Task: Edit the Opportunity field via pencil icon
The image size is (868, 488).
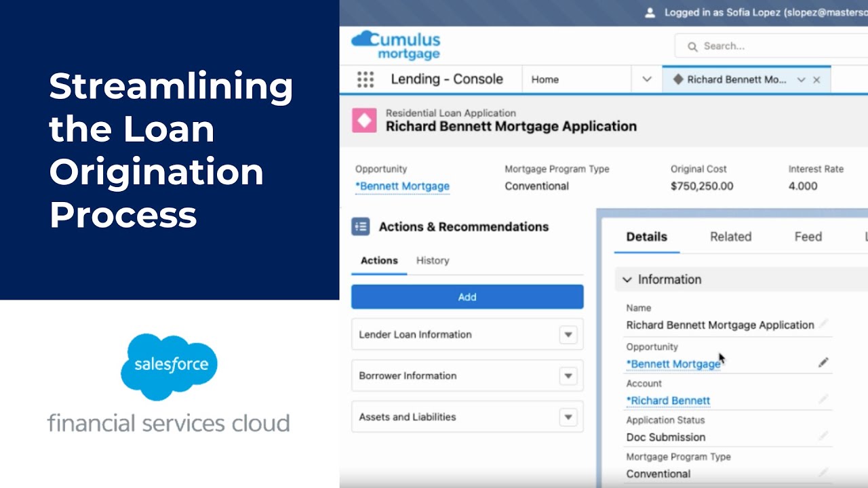Action: coord(823,363)
